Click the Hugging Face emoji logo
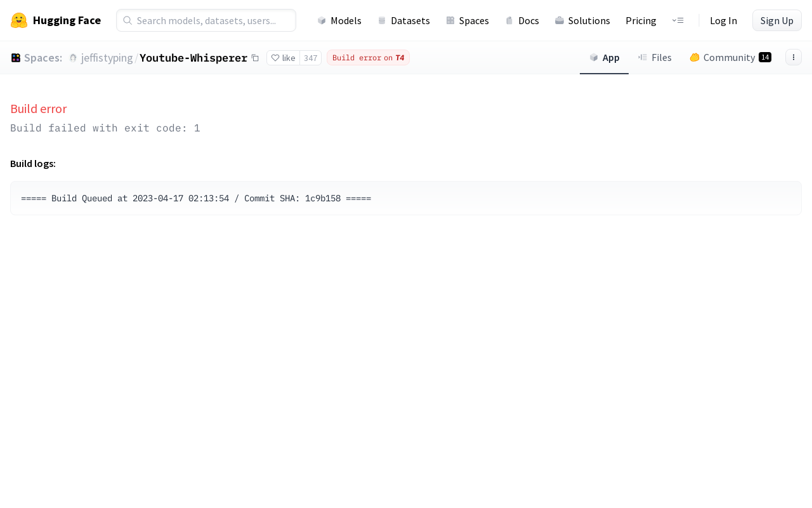812x508 pixels. tap(19, 20)
